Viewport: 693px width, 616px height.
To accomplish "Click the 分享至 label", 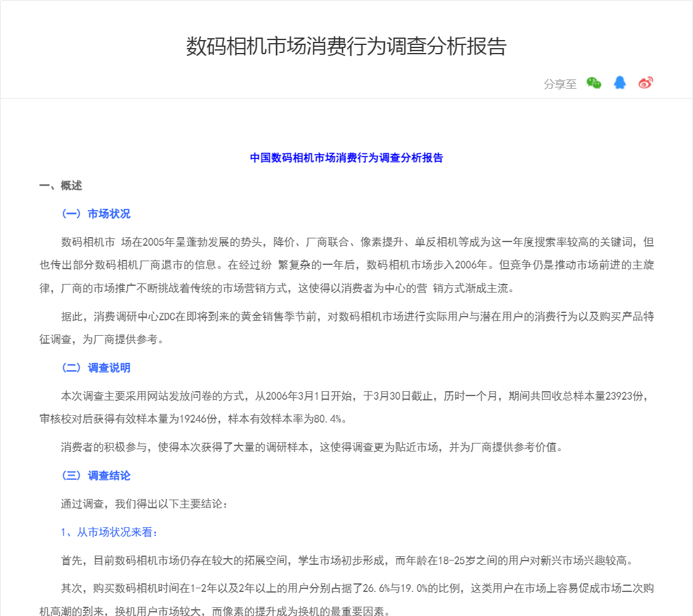I will 560,84.
